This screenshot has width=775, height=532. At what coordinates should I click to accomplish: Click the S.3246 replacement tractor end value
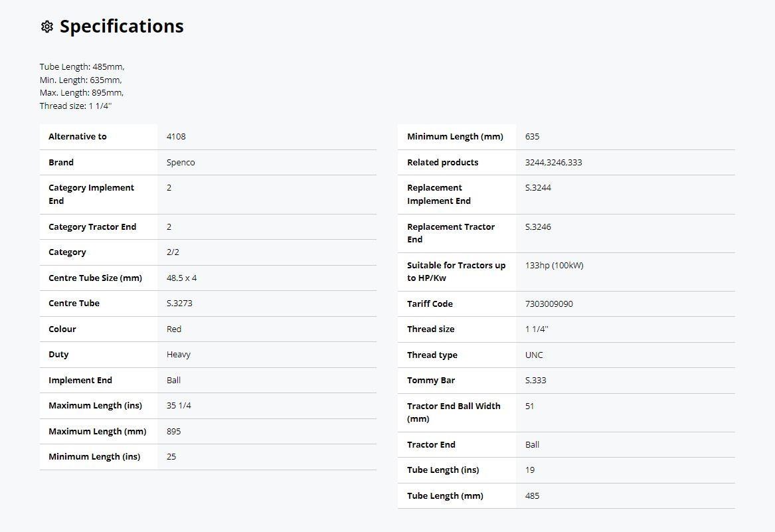click(538, 226)
